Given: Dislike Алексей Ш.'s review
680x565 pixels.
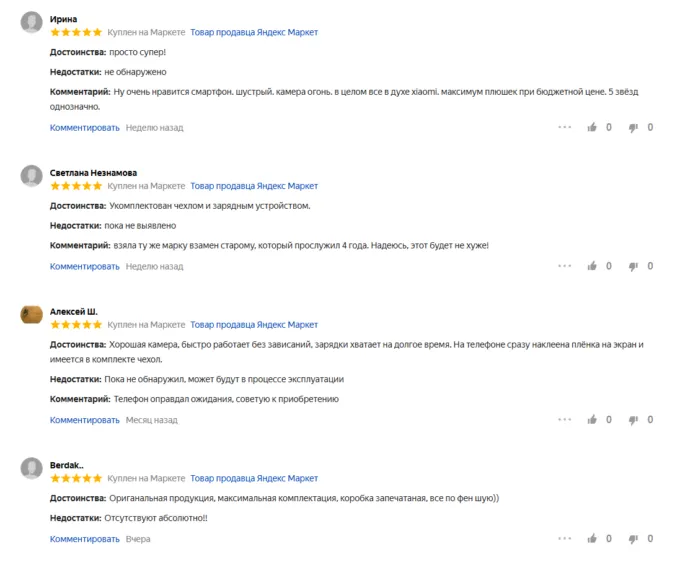Looking at the screenshot, I should (x=633, y=420).
